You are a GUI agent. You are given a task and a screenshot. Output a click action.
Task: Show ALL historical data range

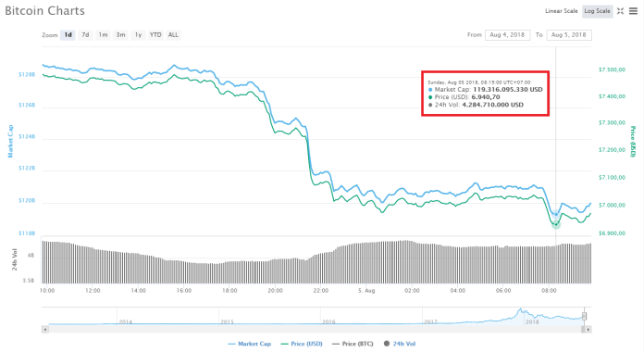pyautogui.click(x=173, y=35)
